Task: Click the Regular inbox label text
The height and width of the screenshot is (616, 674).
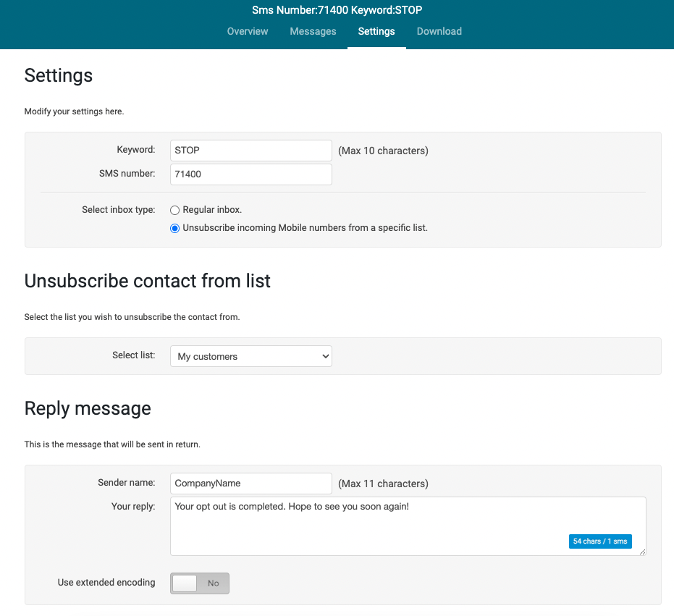Action: point(212,210)
